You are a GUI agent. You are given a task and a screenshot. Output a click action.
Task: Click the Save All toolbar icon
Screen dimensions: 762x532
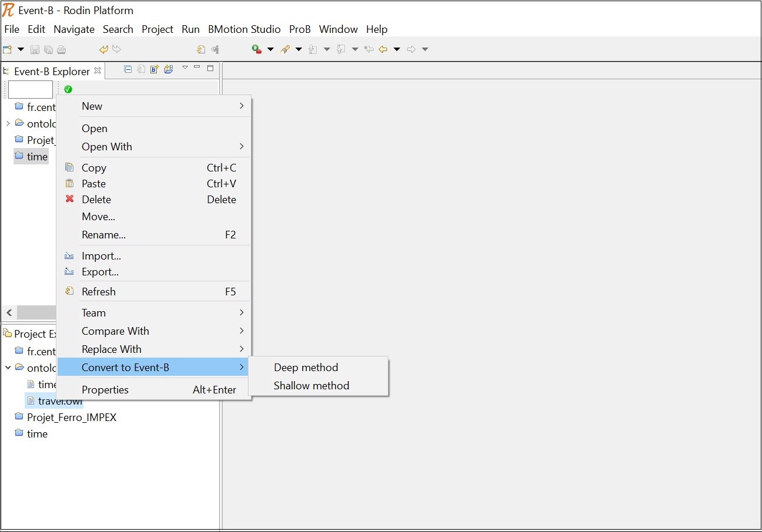(48, 50)
